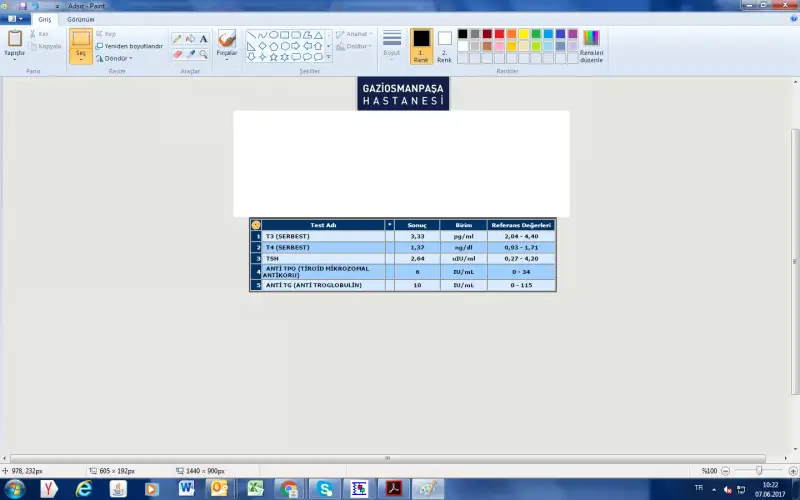Choose the five-point star shape
This screenshot has height=500, width=800.
[274, 56]
